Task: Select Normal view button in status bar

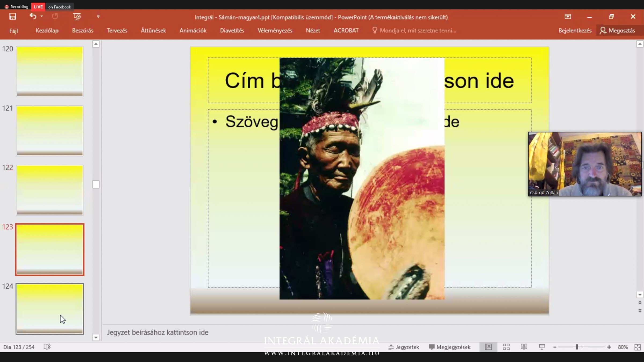Action: 488,347
